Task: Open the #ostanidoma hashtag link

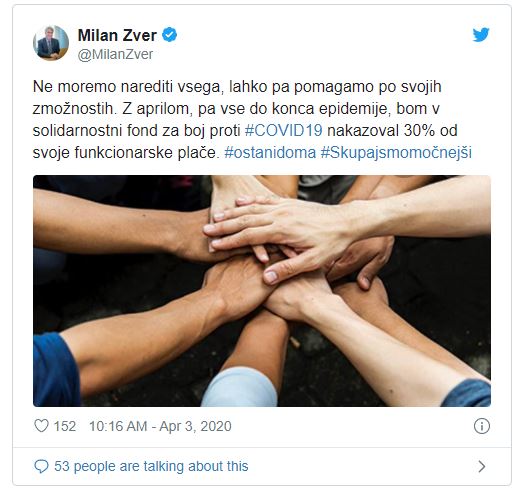Action: click(x=270, y=153)
